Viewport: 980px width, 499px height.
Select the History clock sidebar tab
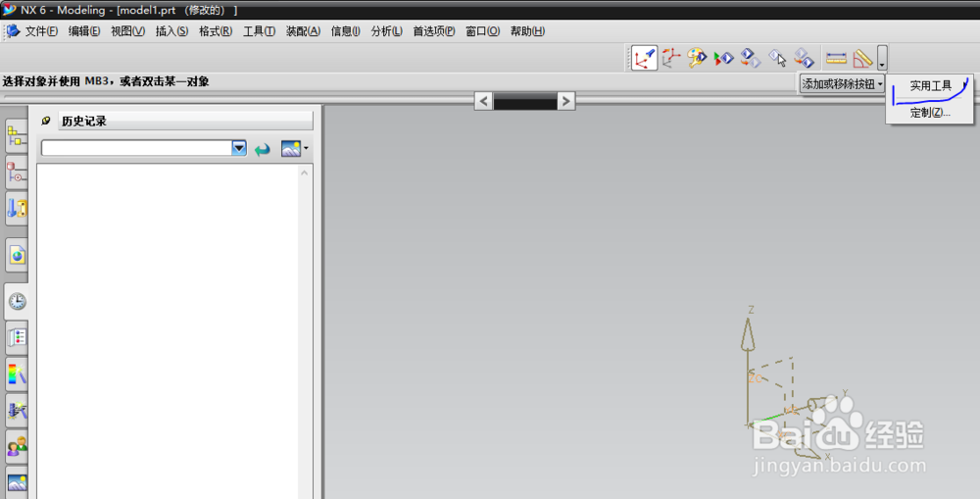click(x=17, y=301)
